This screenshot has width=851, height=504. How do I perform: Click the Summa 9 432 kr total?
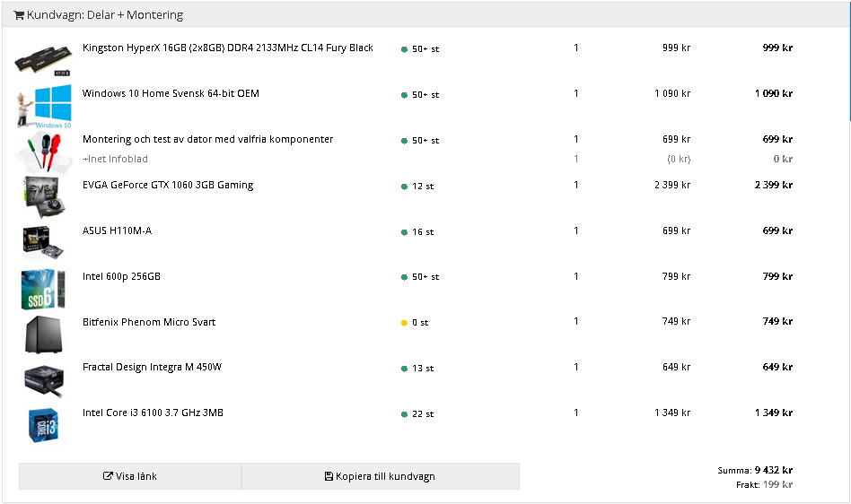coord(755,471)
